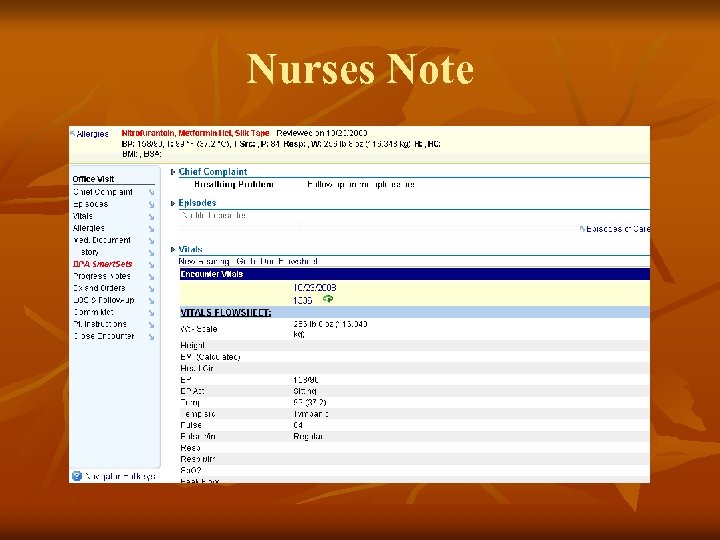Click the Tympanic temp source value
This screenshot has height=540, width=720.
pos(311,414)
